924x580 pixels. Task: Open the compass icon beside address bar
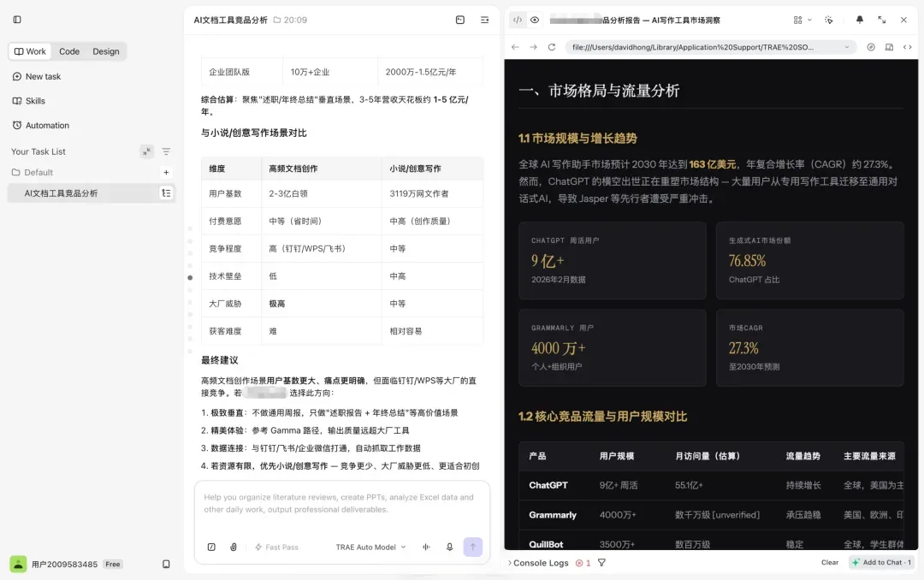coord(870,47)
